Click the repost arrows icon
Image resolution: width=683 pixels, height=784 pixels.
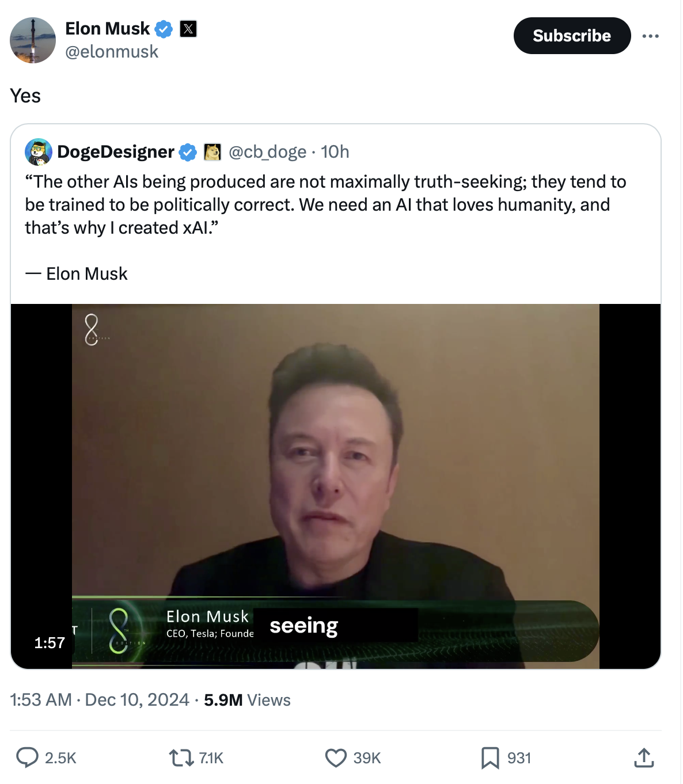click(181, 758)
